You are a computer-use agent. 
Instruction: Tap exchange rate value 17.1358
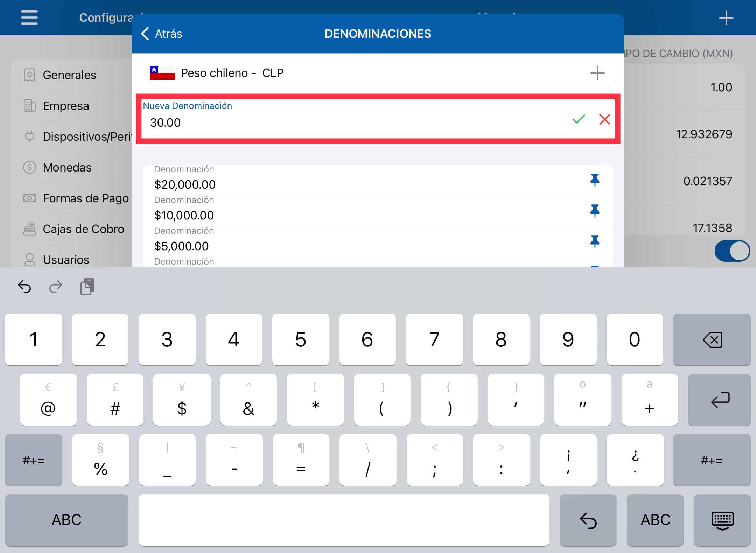coord(712,228)
